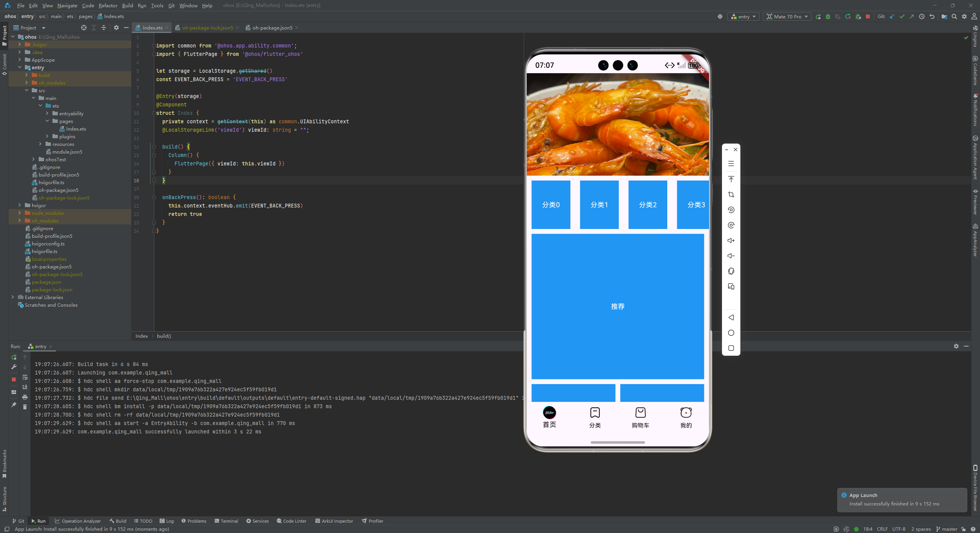Toggle pin tab in Run panel

[x=14, y=405]
